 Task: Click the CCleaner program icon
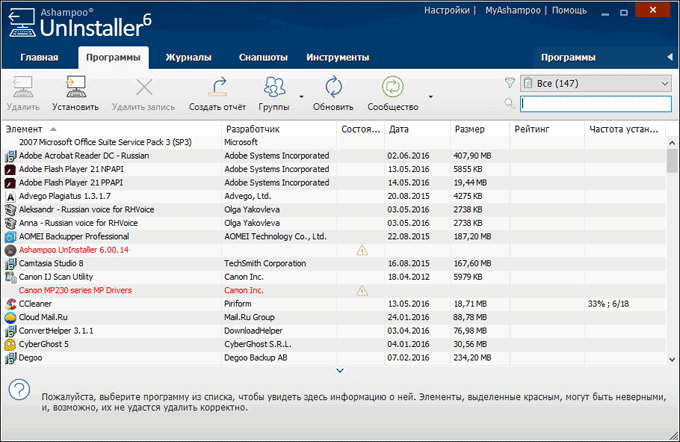[x=10, y=304]
